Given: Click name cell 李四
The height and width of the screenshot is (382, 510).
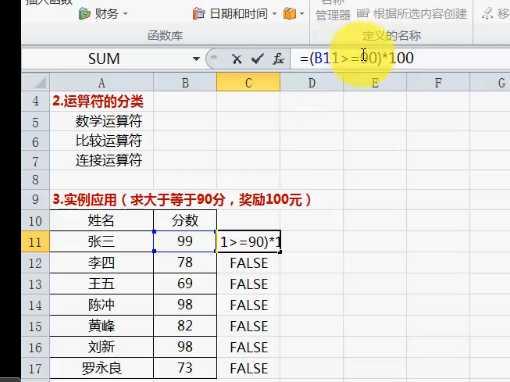Looking at the screenshot, I should coord(101,263).
